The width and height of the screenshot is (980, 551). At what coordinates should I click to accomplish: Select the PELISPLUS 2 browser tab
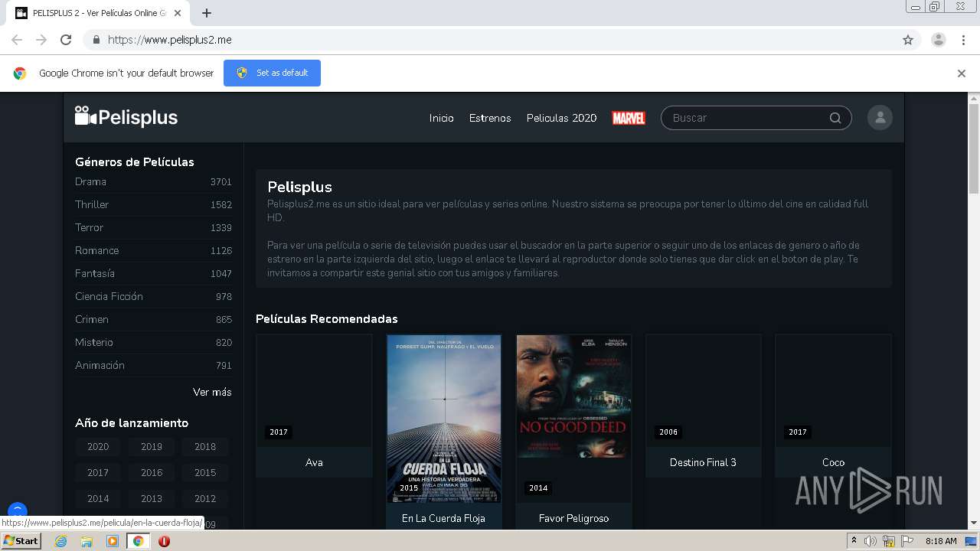[x=100, y=13]
